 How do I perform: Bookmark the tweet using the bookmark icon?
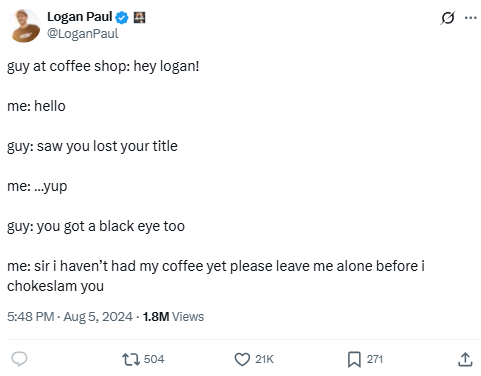point(354,359)
